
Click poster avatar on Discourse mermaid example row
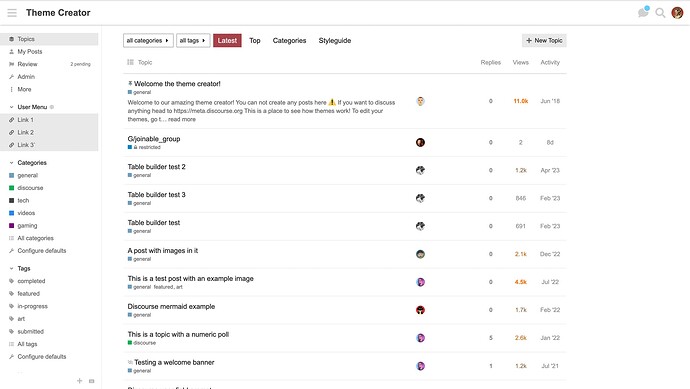420,310
